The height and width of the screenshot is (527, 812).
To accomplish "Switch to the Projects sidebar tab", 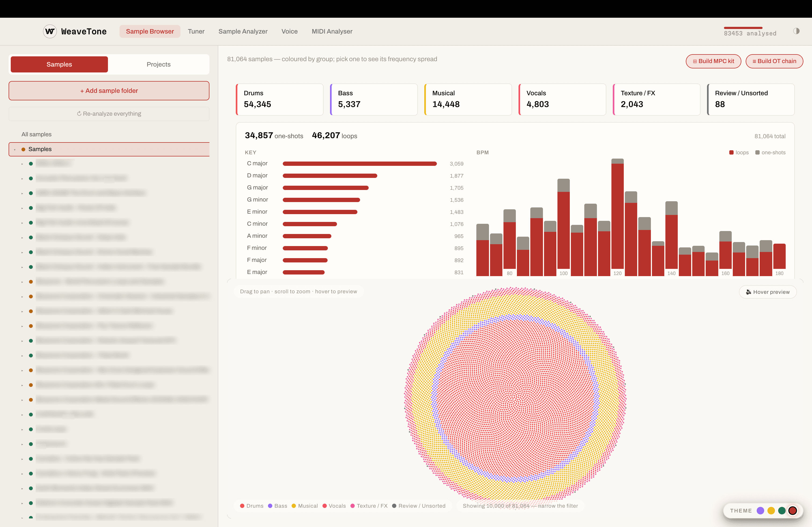I will pos(159,64).
